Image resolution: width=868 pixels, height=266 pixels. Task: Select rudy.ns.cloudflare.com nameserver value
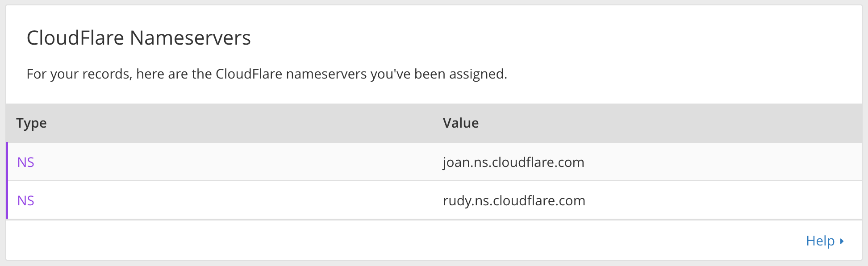[514, 200]
